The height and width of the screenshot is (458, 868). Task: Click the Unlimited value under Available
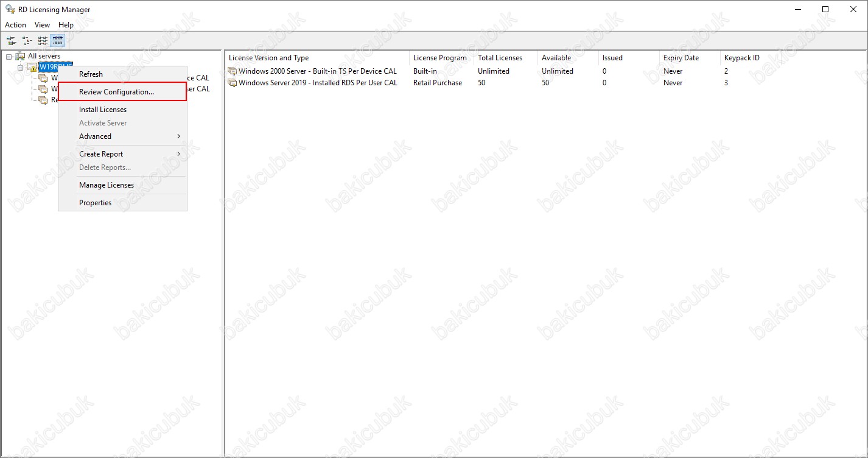point(558,71)
